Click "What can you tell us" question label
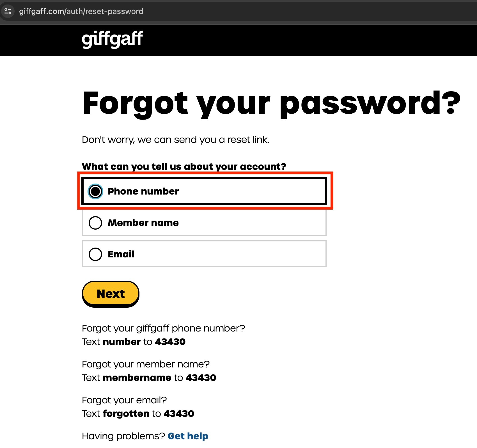Screen dimensions: 477x448 click(184, 166)
